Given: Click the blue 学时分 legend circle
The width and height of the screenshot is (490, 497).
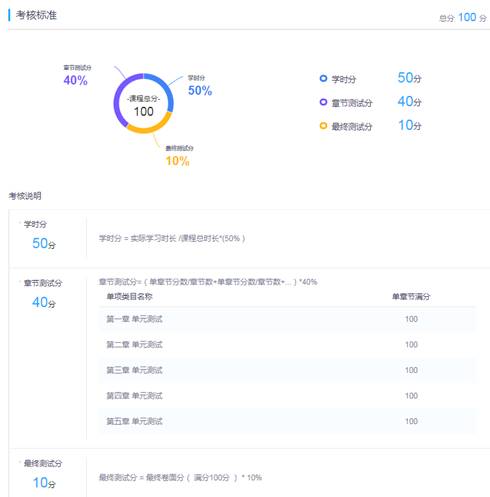Looking at the screenshot, I should click(x=323, y=78).
